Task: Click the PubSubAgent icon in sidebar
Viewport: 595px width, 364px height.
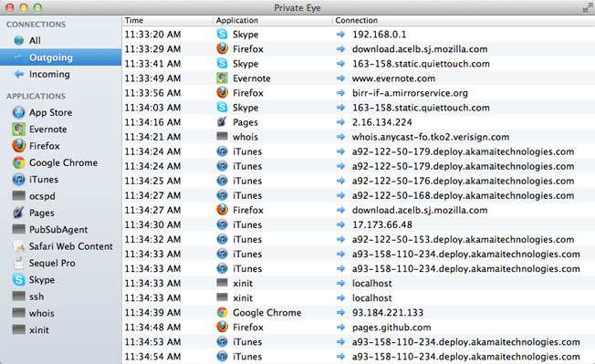Action: pyautogui.click(x=18, y=229)
